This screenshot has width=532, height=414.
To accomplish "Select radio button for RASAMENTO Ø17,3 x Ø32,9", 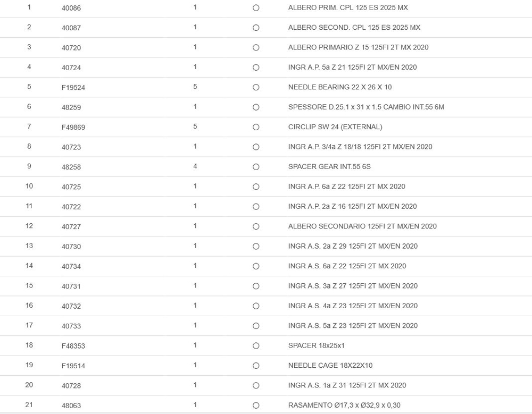I will (x=256, y=405).
